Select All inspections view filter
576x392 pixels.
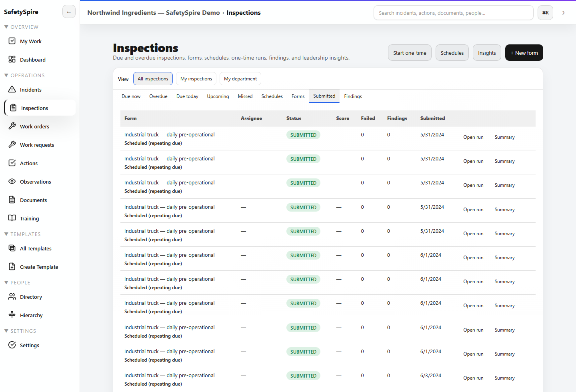click(153, 79)
